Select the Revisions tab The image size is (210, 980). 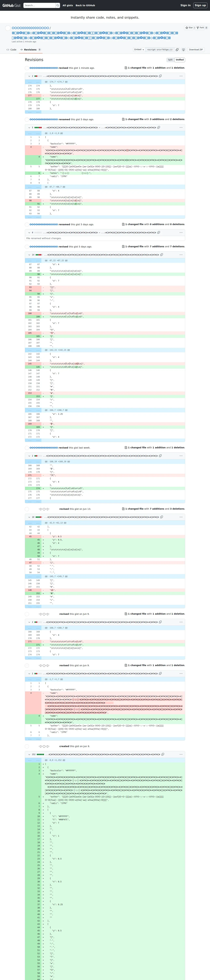coord(30,49)
